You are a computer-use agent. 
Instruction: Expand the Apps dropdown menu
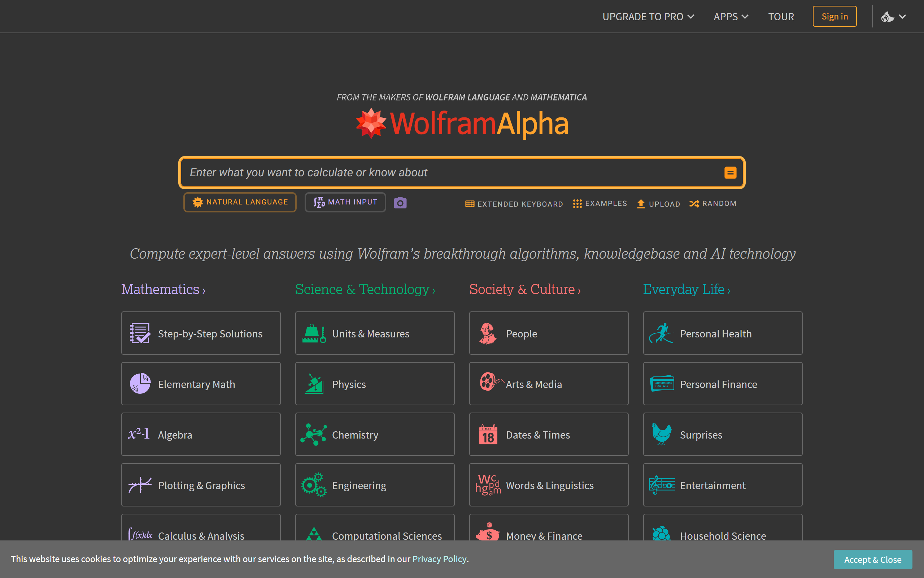coord(731,17)
